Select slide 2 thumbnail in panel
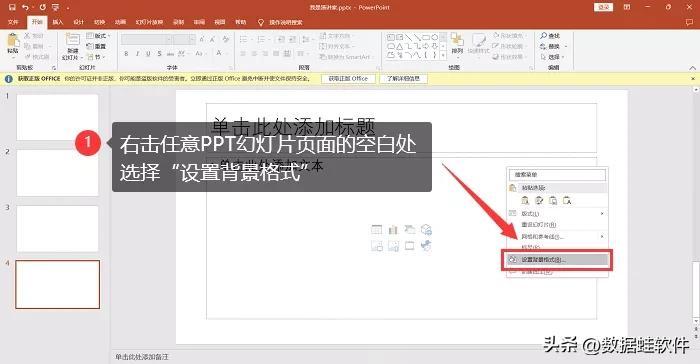 pos(58,173)
